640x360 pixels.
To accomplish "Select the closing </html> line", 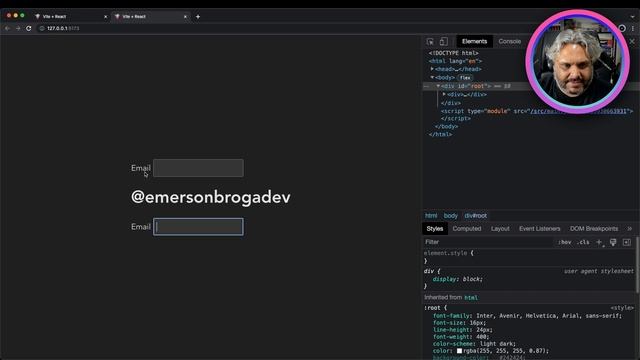I will (440, 134).
